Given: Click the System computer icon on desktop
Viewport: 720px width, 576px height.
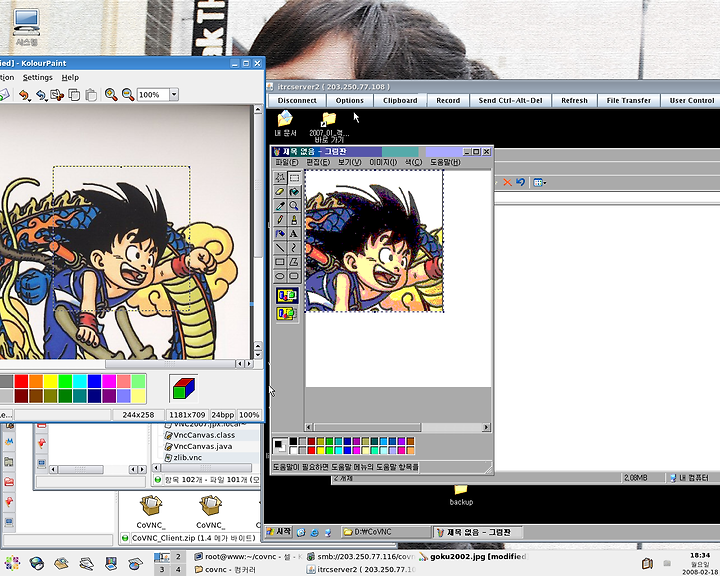Looking at the screenshot, I should click(x=27, y=27).
